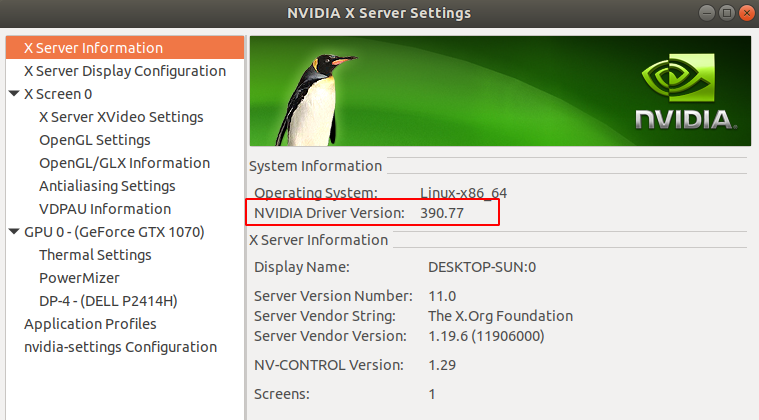Click the 'X Server Information' section heading in pane
Viewport: 759px width, 420px height.
(319, 240)
